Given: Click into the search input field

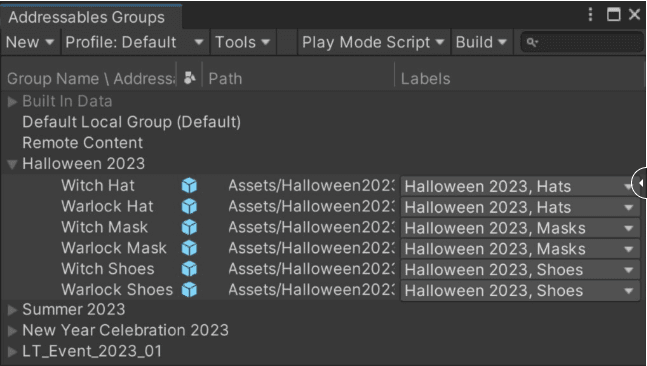Looking at the screenshot, I should tap(582, 43).
